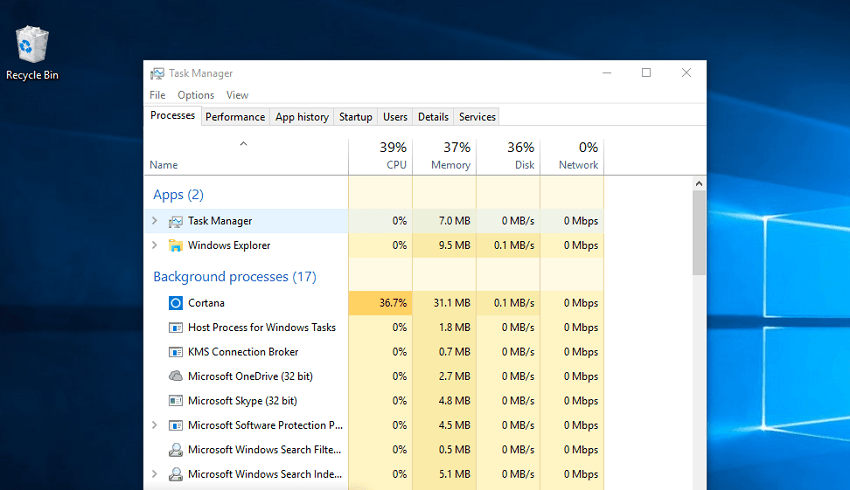850x490 pixels.
Task: Sort processes by Network column
Action: click(572, 157)
